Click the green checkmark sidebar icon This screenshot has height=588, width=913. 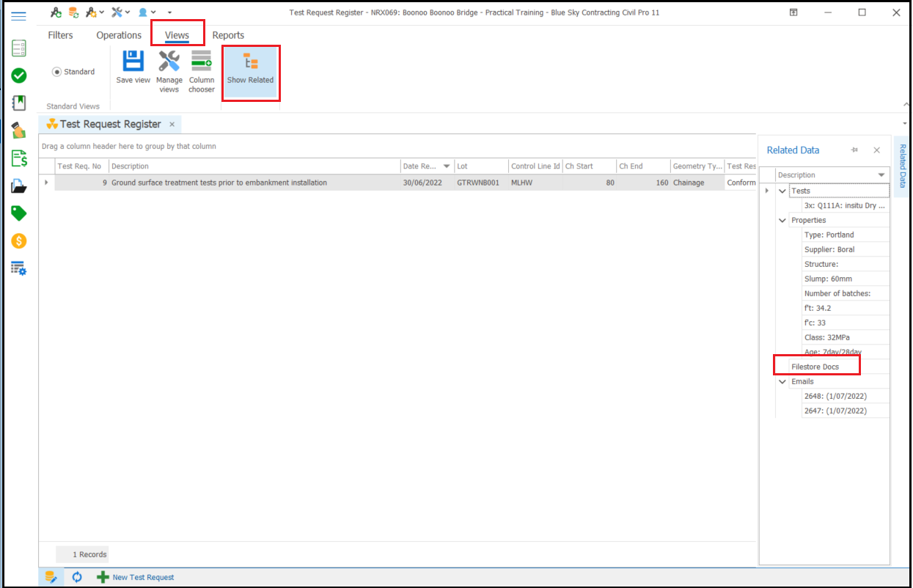click(x=19, y=75)
